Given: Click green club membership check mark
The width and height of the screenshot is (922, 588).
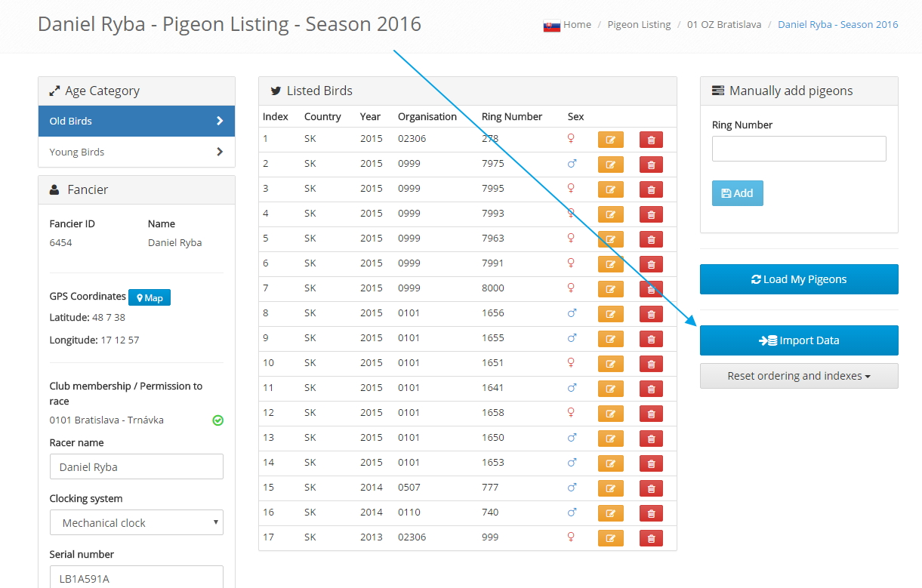Looking at the screenshot, I should (x=217, y=420).
